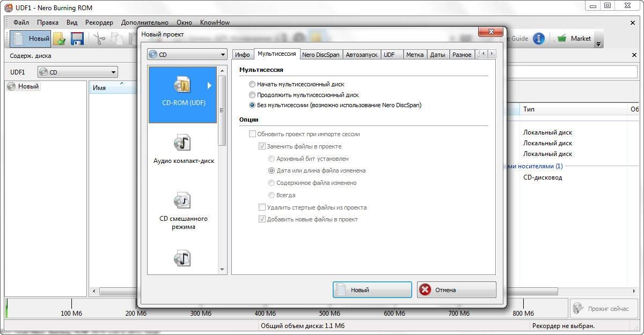Click the down arrow of project type scrollbar
The width and height of the screenshot is (644, 335).
coord(223,269)
